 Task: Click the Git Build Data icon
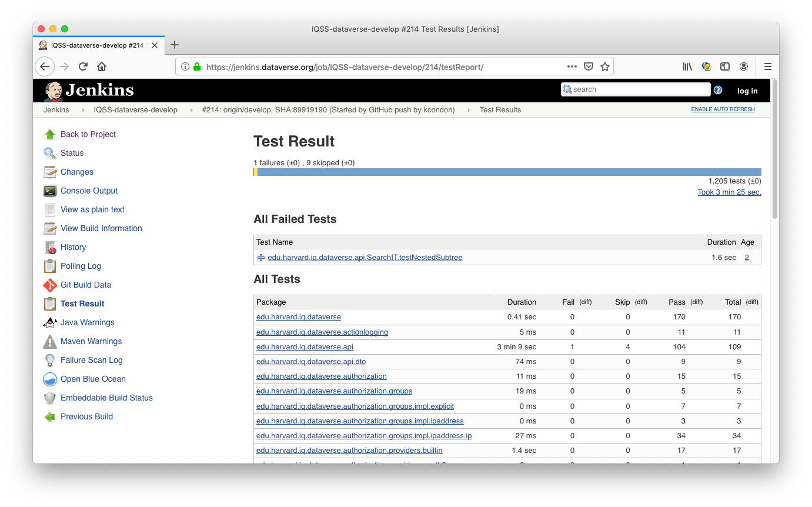[50, 285]
